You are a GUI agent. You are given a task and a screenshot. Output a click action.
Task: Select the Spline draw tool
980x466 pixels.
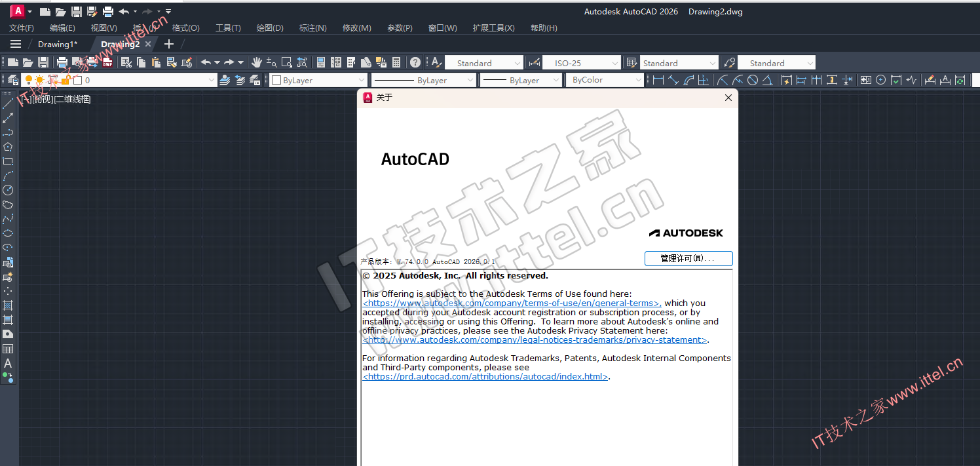(8, 219)
